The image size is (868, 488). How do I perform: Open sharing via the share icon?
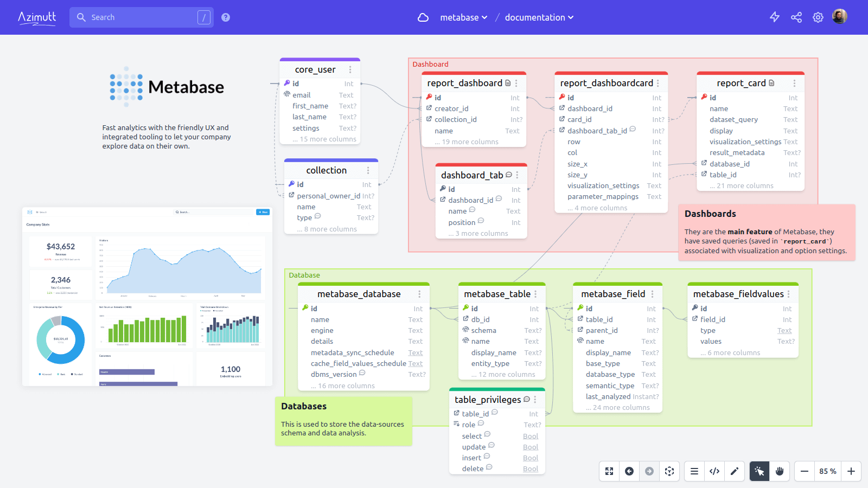[796, 17]
